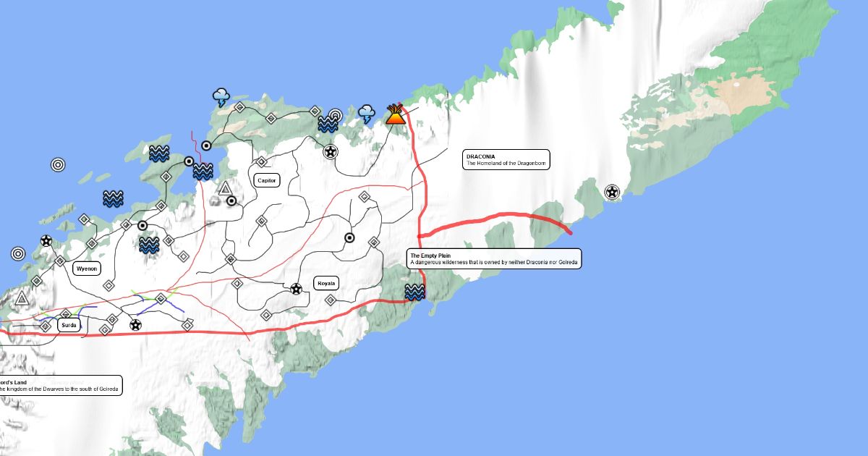Viewport: 868px width, 456px height.
Task: Click the volcano marker on the north coast
Action: [395, 114]
